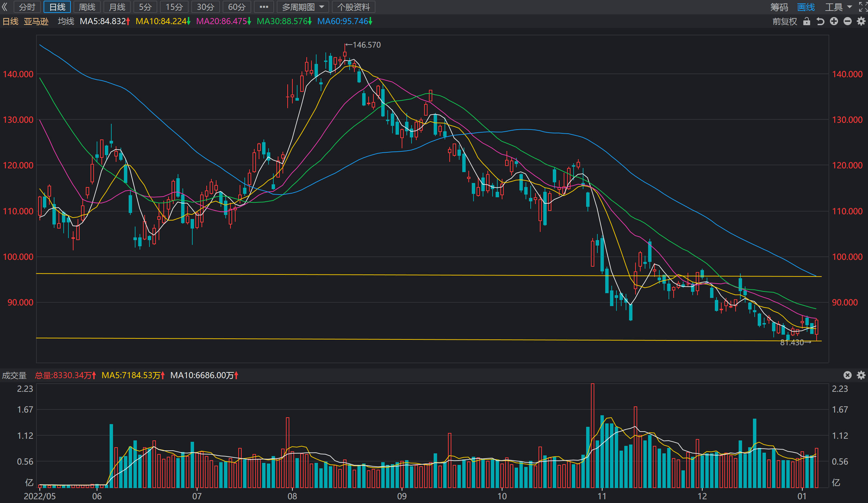Select the lower yellow horizontal drawn line
Screen dimensions: 868x503
pyautogui.click(x=429, y=339)
